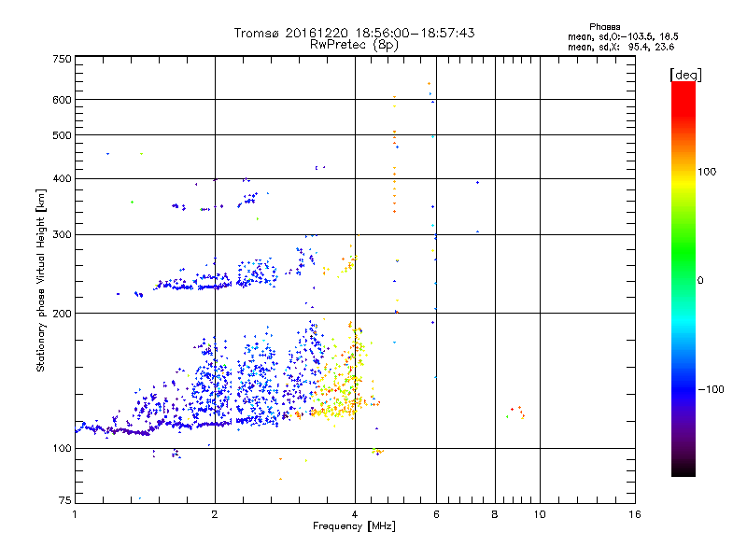Click the isolated red-orange point cluster near 9 MHz
747x560 pixels.
516,413
